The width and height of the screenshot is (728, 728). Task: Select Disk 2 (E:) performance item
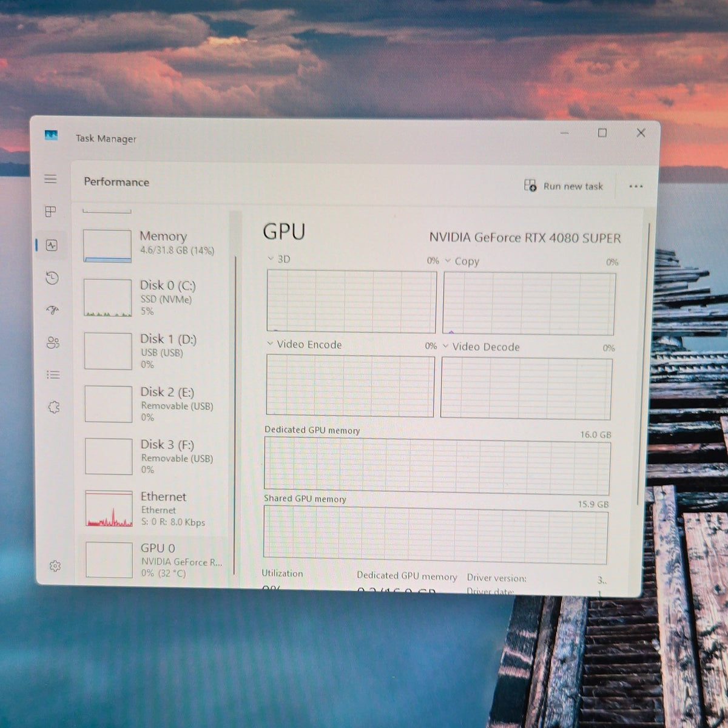(x=153, y=403)
